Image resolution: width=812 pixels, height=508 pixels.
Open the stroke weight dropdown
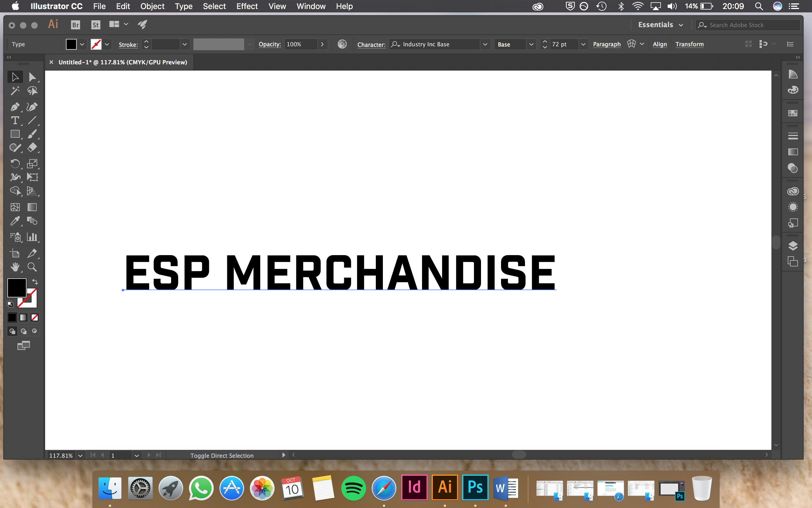click(x=185, y=44)
